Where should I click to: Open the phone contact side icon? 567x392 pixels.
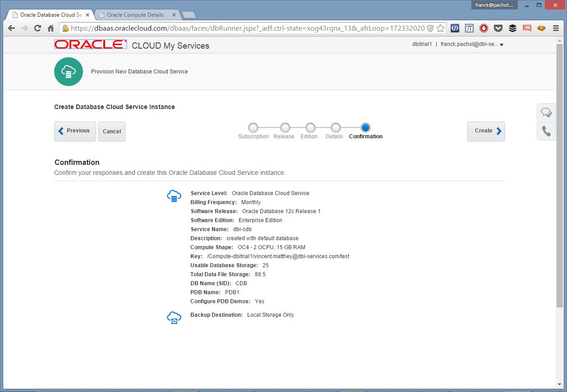(546, 131)
